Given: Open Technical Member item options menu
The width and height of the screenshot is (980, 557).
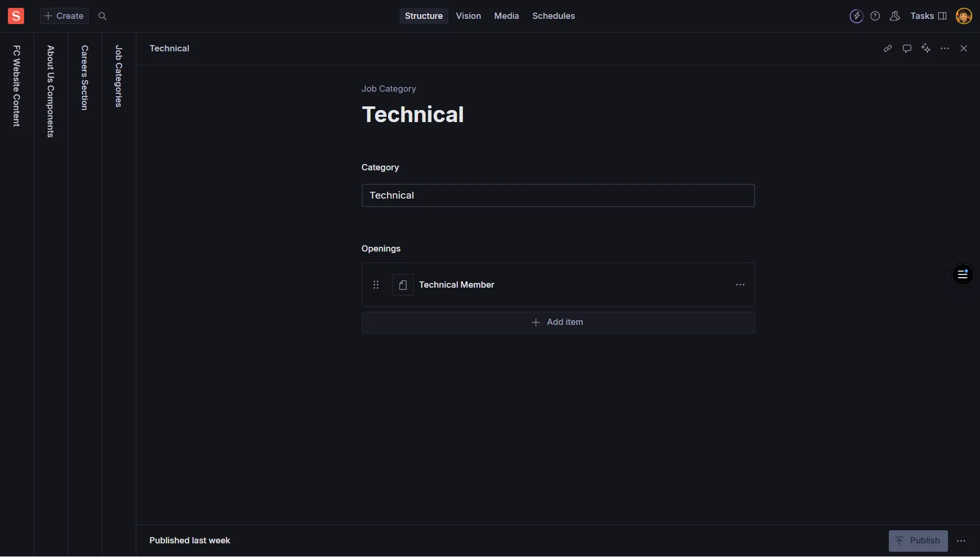Looking at the screenshot, I should pos(740,285).
